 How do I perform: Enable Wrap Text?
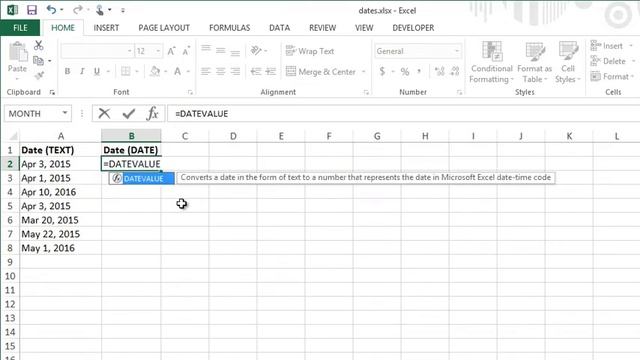pyautogui.click(x=310, y=51)
